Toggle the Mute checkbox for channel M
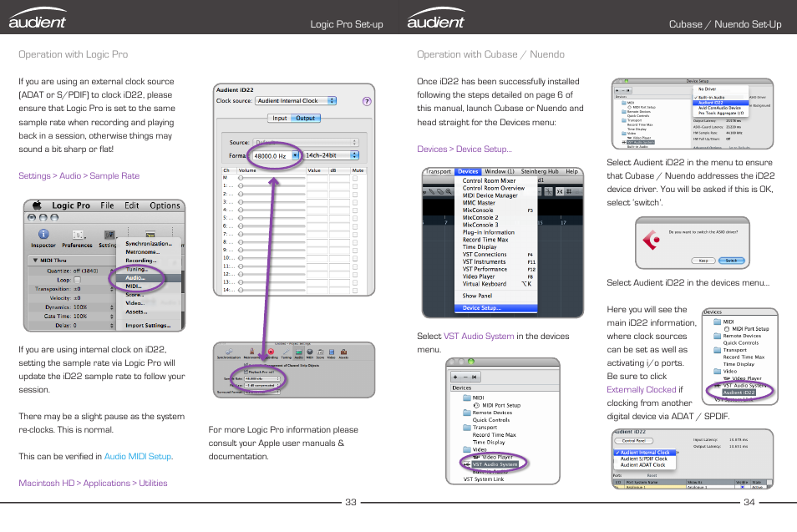Image resolution: width=797 pixels, height=532 pixels. point(355,179)
